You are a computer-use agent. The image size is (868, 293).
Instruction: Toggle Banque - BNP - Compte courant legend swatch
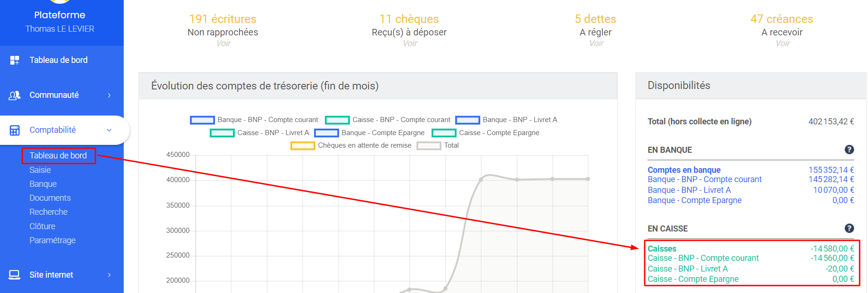click(x=202, y=120)
